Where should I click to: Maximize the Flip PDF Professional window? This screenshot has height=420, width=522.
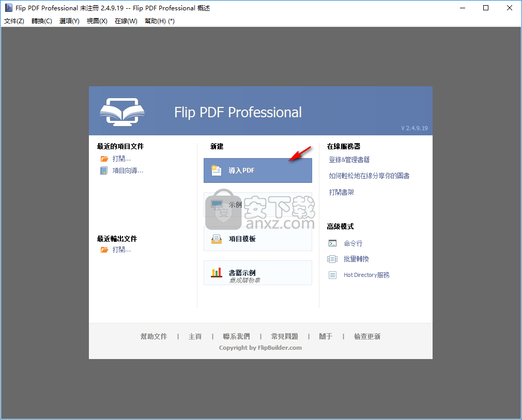486,8
